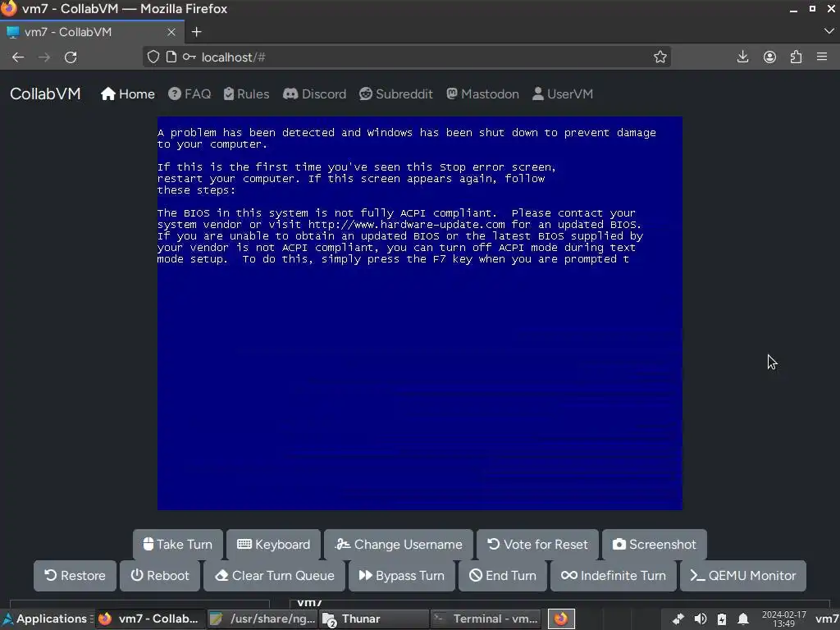Open the Firefox account icon

coord(769,57)
